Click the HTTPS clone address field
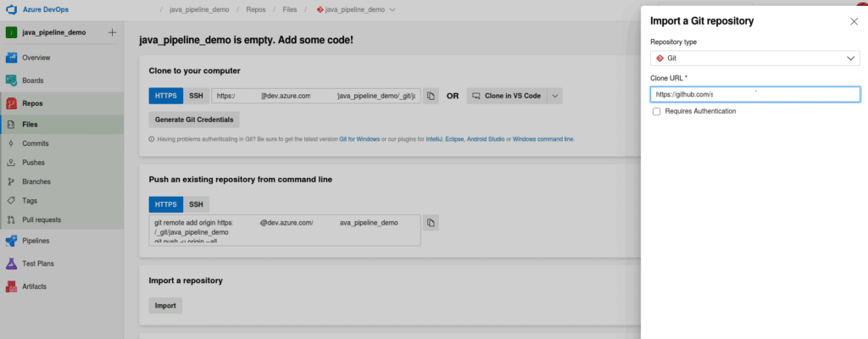Viewport: 868px width, 339px height. 316,96
